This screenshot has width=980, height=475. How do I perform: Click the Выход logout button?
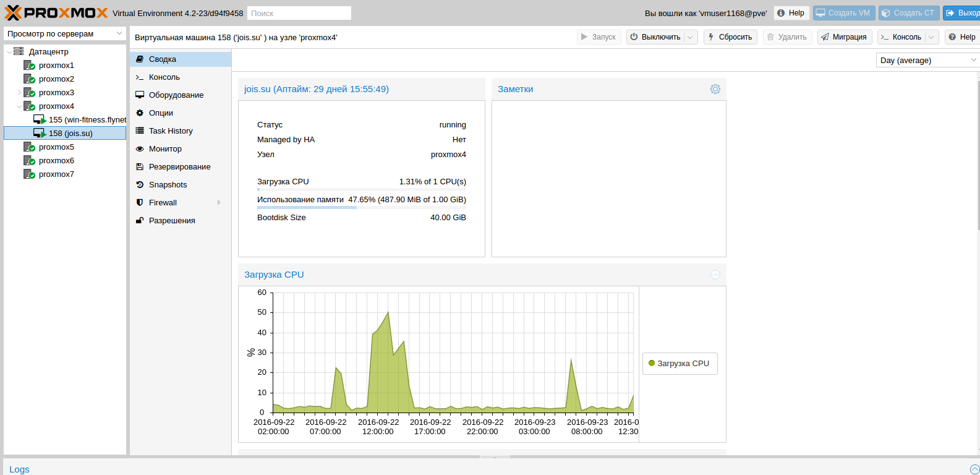[x=962, y=13]
